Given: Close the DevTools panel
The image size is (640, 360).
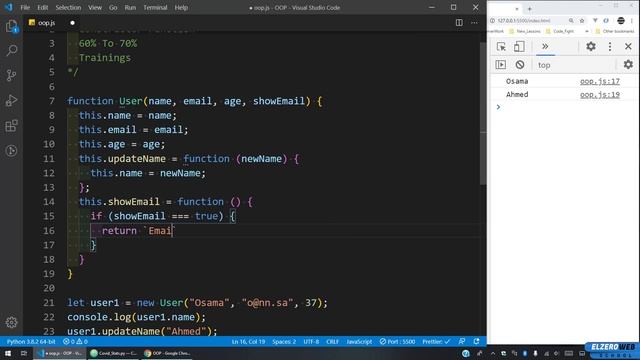Looking at the screenshot, I should [x=628, y=47].
